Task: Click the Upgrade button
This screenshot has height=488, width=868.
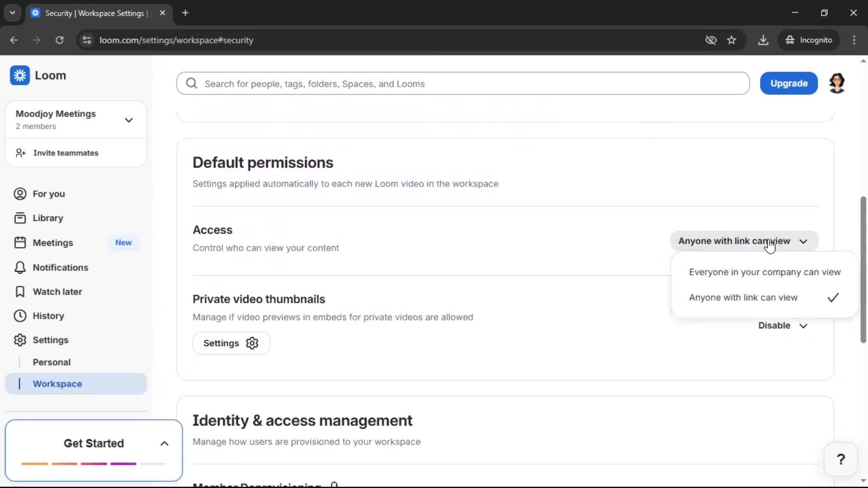Action: [788, 83]
